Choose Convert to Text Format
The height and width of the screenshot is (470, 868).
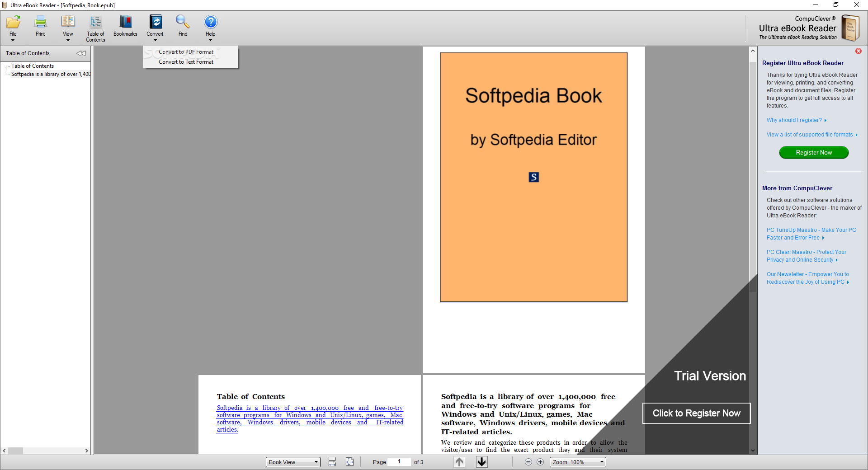point(186,62)
